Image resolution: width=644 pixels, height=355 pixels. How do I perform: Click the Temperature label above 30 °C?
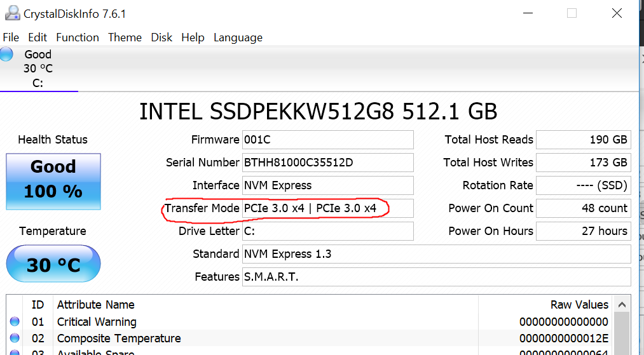(53, 231)
